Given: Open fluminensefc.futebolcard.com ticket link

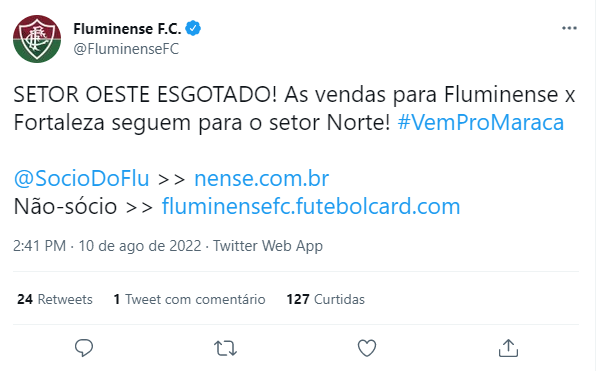Looking at the screenshot, I should 311,206.
